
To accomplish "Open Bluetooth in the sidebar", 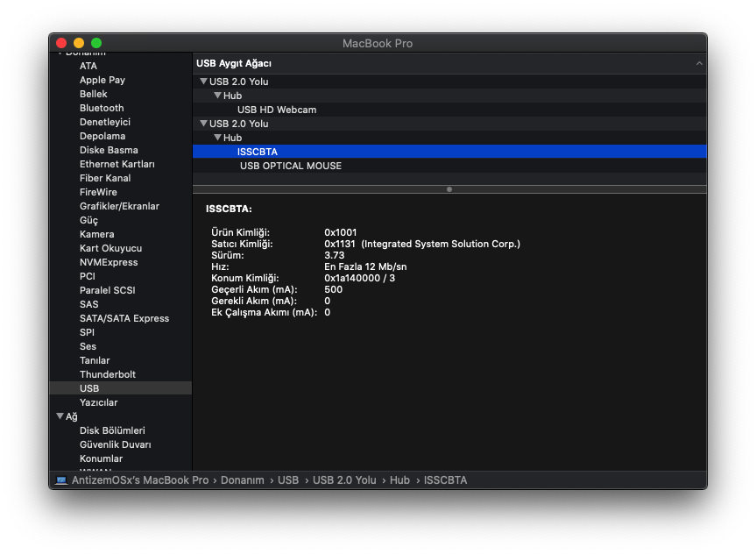I will tap(102, 108).
